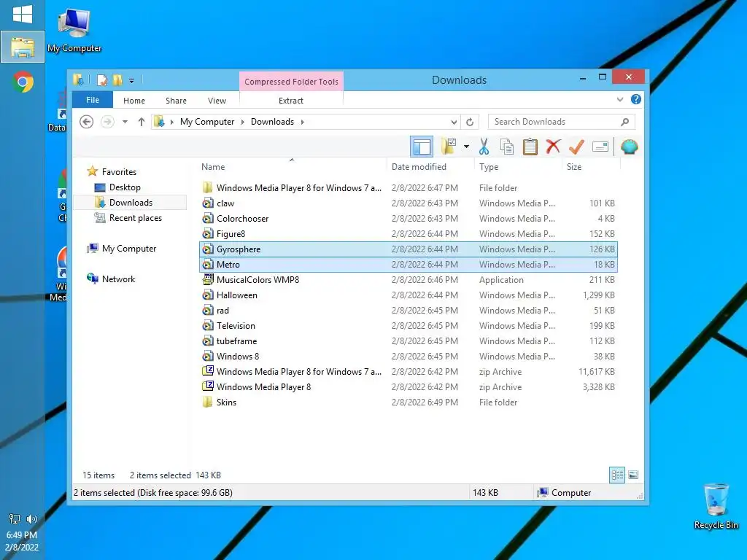Toggle the navigation pane layout icon
747x560 pixels.
click(x=422, y=147)
